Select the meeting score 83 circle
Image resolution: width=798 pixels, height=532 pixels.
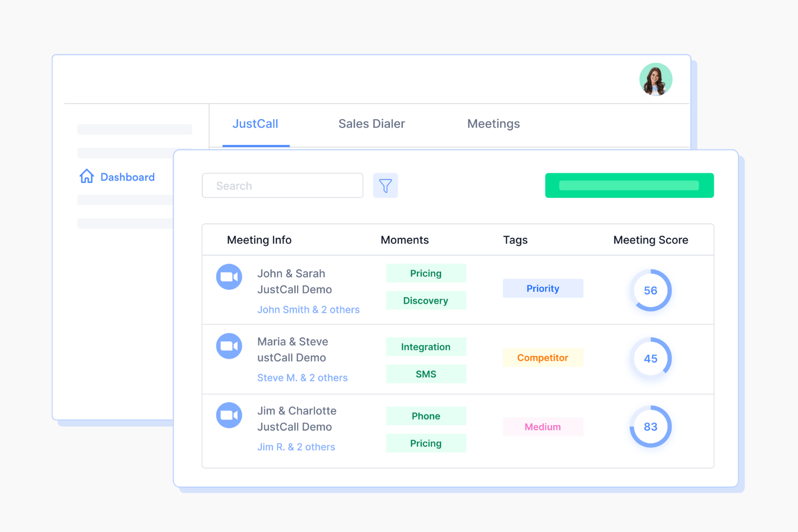pos(651,426)
